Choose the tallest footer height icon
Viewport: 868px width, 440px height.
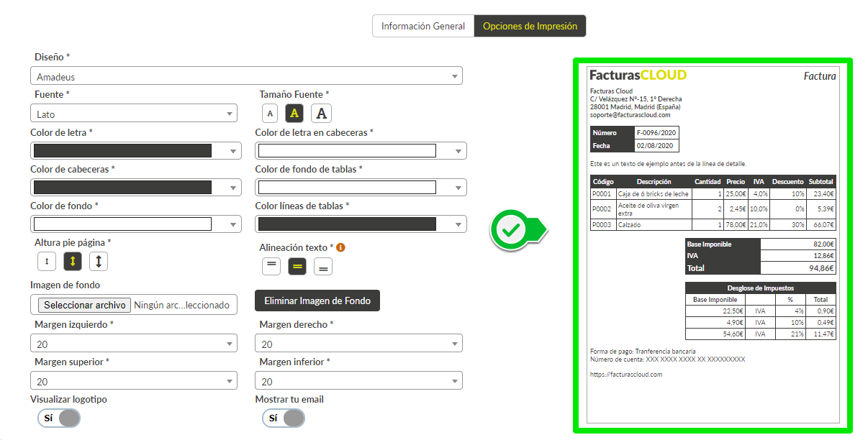99,262
